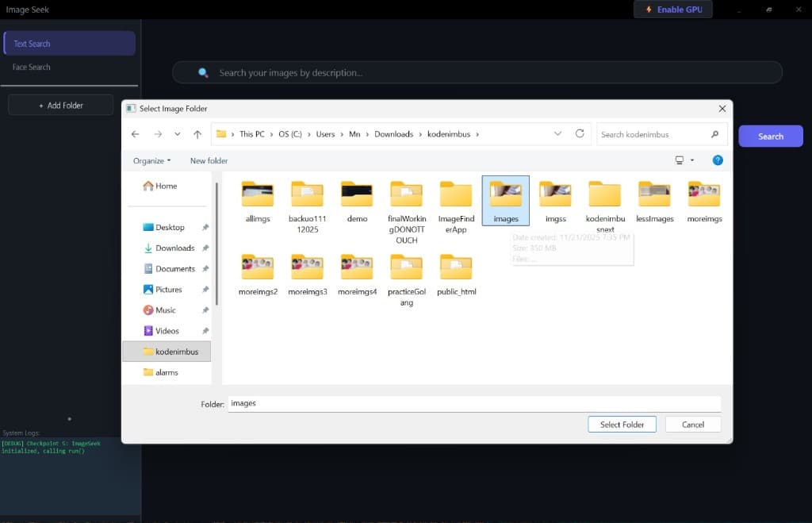This screenshot has height=523, width=812.
Task: Open the Organize dropdown menu
Action: pyautogui.click(x=151, y=160)
